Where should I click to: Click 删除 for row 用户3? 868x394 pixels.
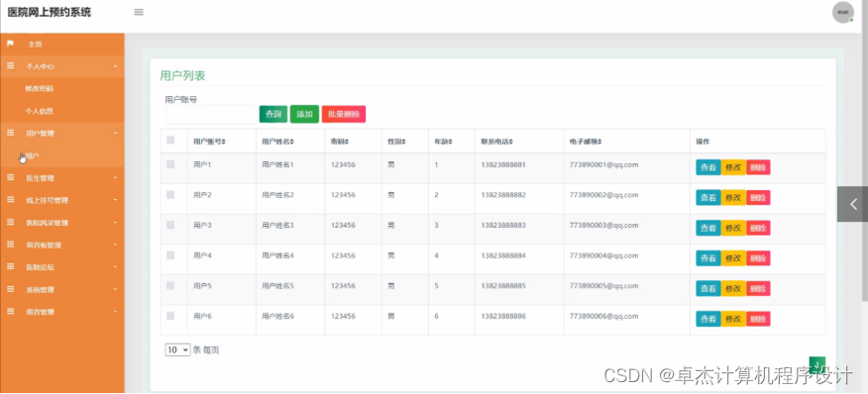758,228
